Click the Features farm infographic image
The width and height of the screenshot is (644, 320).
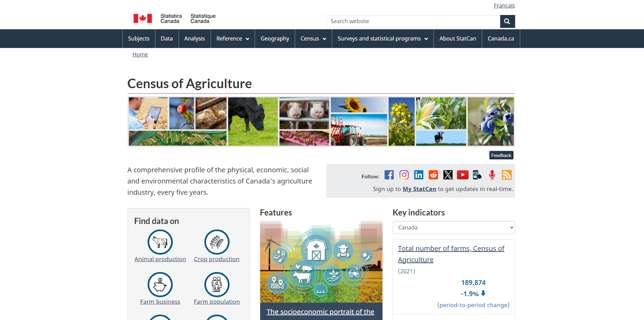click(x=321, y=262)
